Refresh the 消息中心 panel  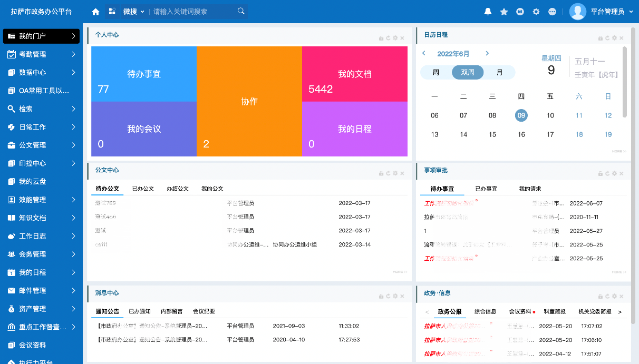click(x=388, y=296)
